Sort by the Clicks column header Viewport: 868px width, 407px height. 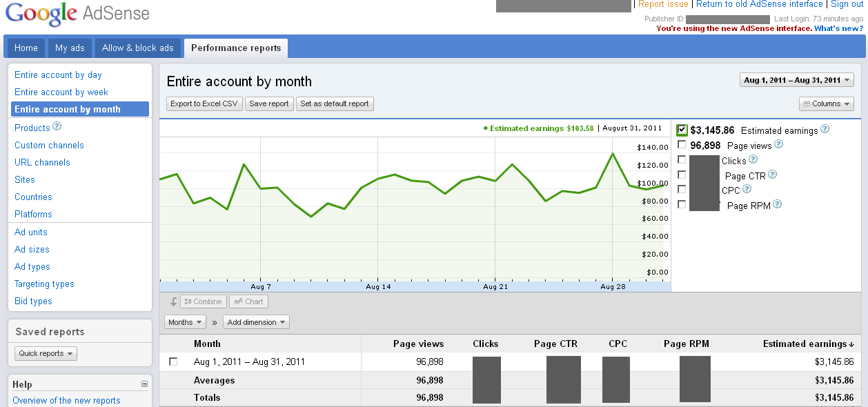pyautogui.click(x=486, y=344)
